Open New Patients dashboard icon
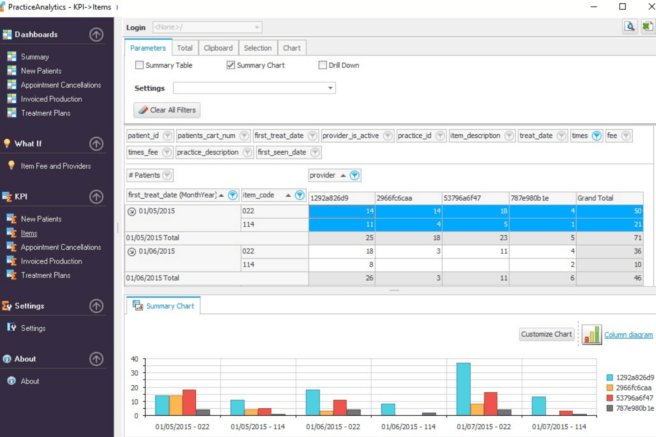 (x=12, y=71)
